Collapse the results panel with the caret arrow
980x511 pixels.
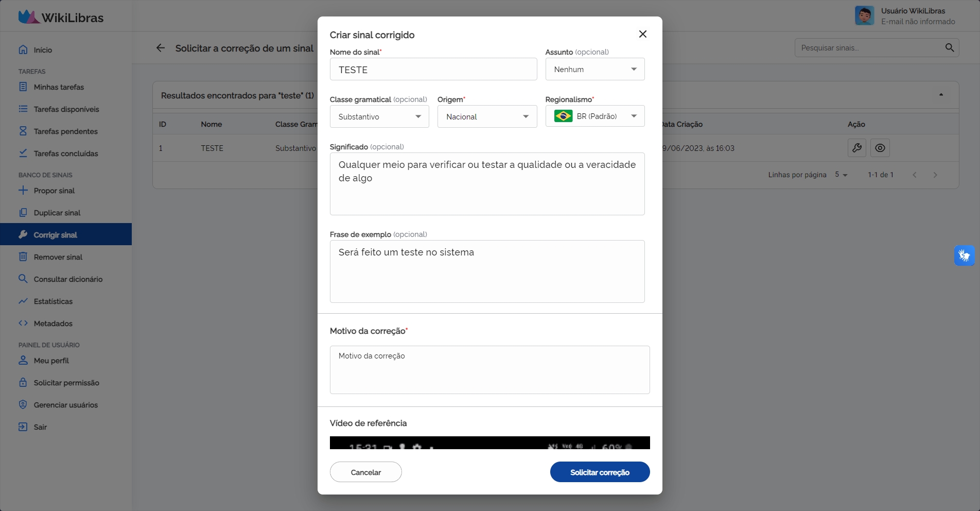941,95
